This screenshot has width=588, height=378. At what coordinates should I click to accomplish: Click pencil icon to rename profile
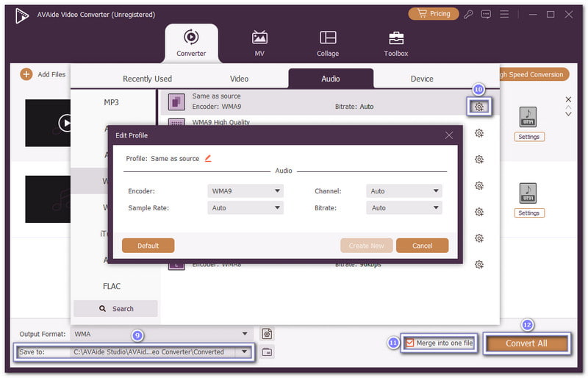click(208, 158)
